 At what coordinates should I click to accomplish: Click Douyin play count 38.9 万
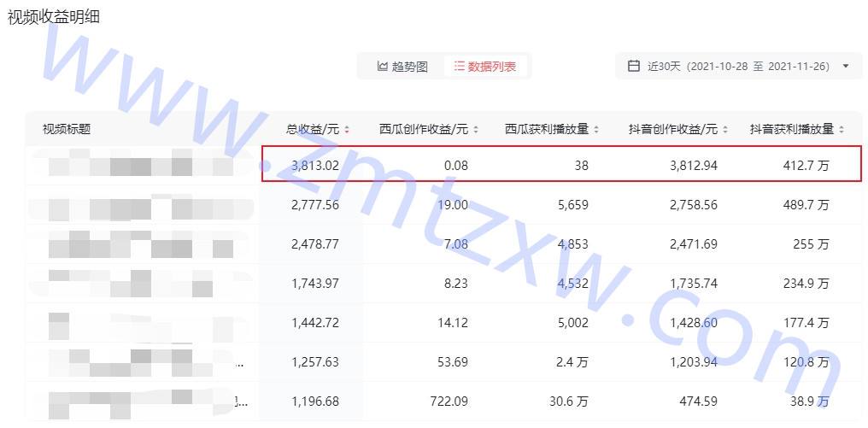pos(810,402)
